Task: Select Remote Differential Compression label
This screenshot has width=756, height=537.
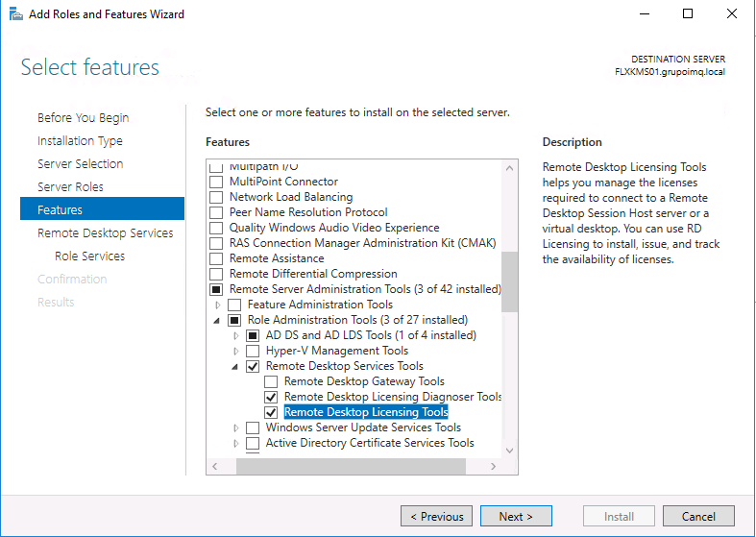Action: pos(313,274)
